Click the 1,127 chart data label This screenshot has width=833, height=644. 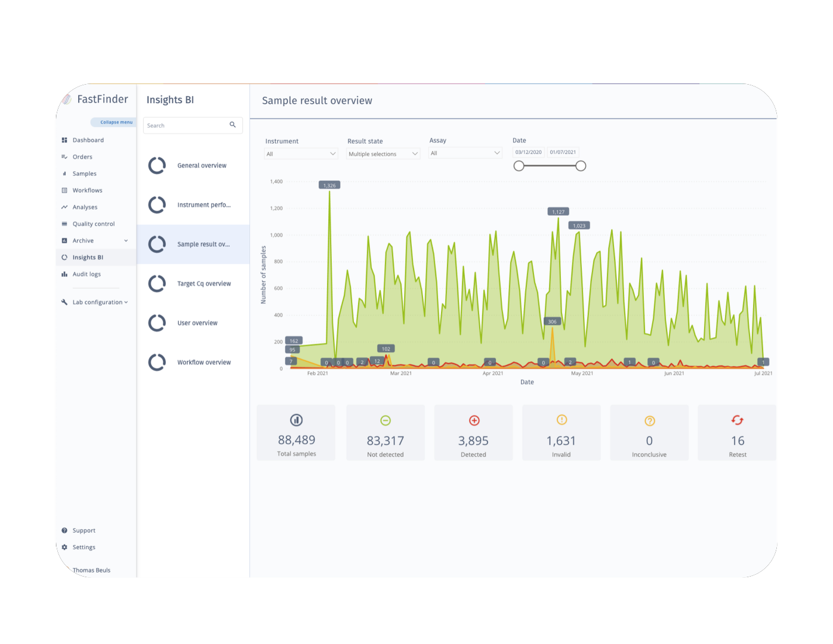(x=559, y=212)
